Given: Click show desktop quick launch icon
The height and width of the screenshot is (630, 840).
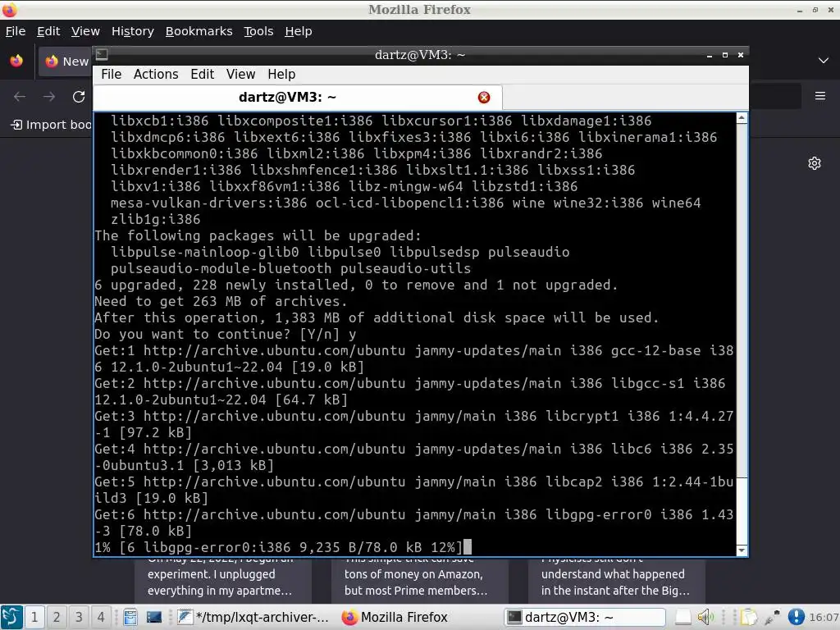Looking at the screenshot, I should [x=154, y=617].
